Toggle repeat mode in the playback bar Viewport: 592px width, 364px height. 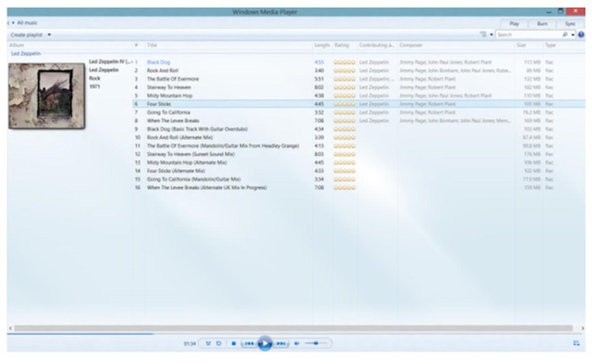(x=219, y=343)
